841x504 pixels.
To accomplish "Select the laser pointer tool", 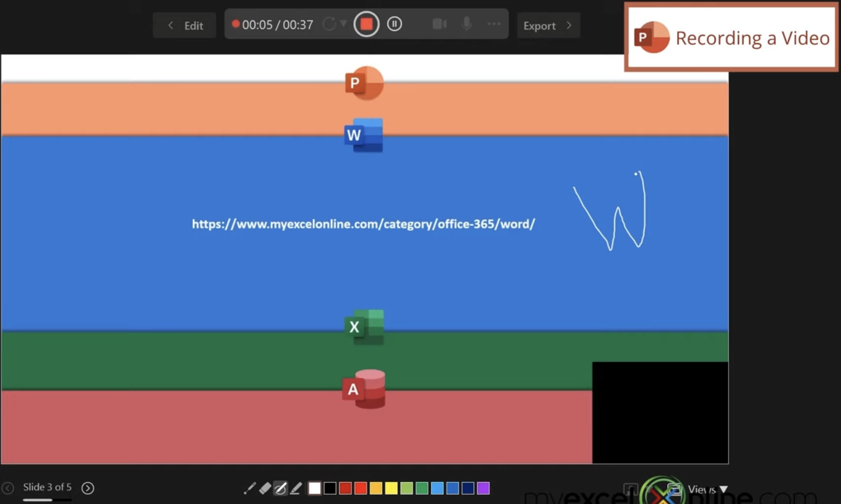I will (x=249, y=488).
